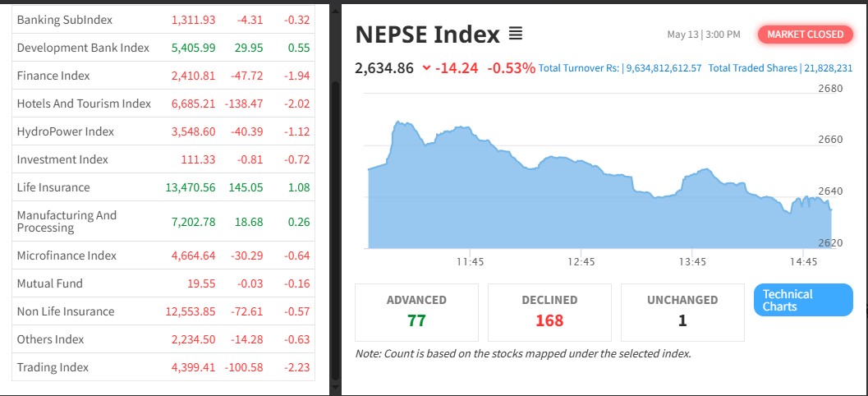The height and width of the screenshot is (396, 868).
Task: Click the ADVANCED 77 stocks card
Action: tap(416, 312)
